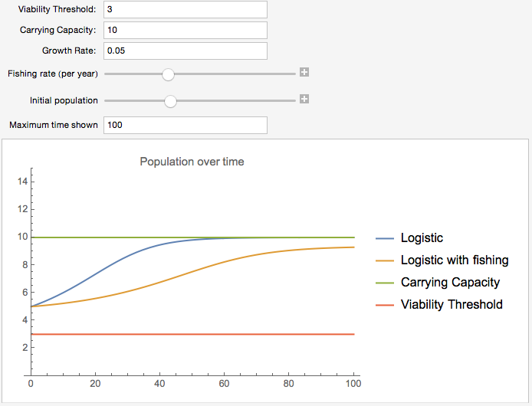
Task: Click the Logistic with fishing legend label
Action: pos(455,260)
